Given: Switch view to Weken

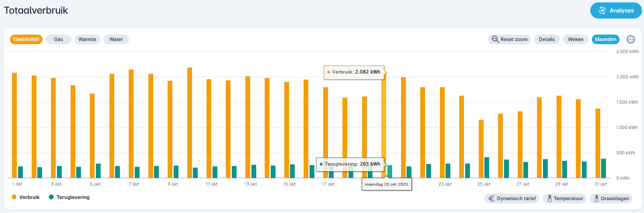Looking at the screenshot, I should [x=575, y=39].
